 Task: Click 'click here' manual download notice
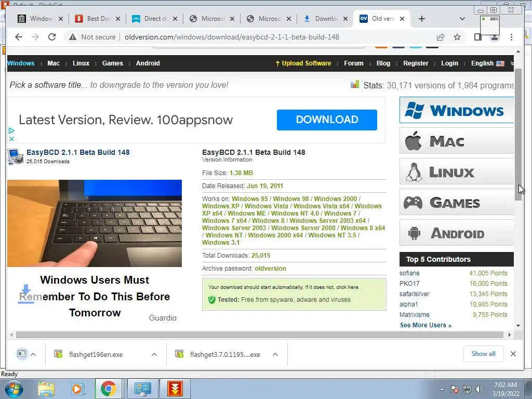(347, 287)
